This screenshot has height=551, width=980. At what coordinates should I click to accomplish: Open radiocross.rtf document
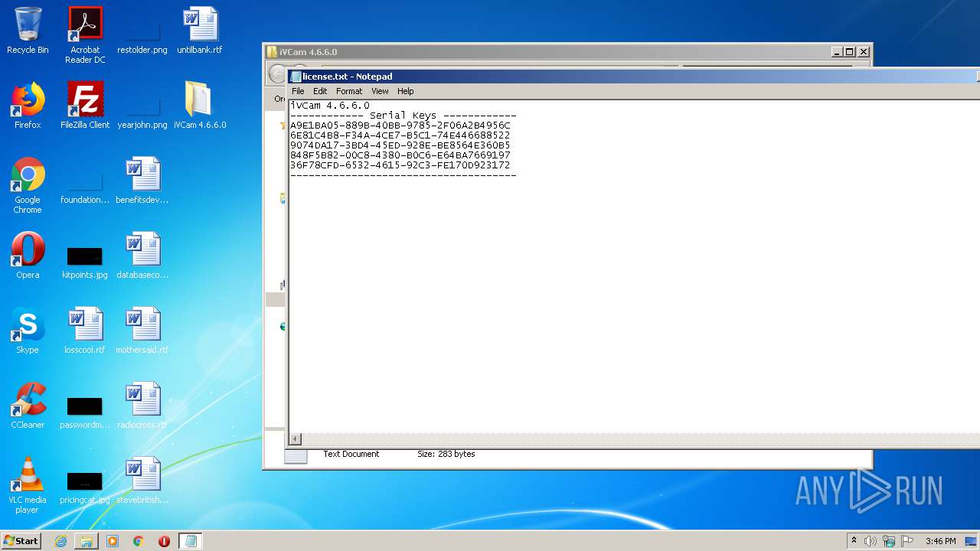click(x=142, y=406)
